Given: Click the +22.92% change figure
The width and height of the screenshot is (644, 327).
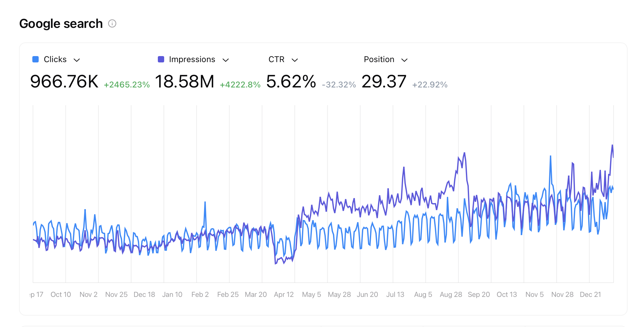Looking at the screenshot, I should pyautogui.click(x=430, y=85).
